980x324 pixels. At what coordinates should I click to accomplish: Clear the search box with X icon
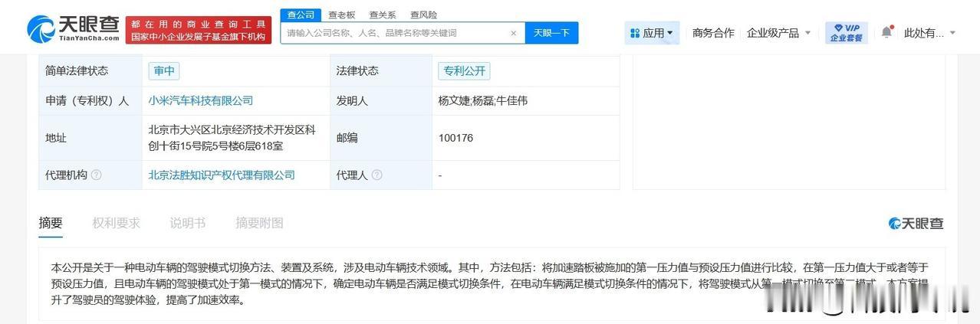(x=513, y=33)
